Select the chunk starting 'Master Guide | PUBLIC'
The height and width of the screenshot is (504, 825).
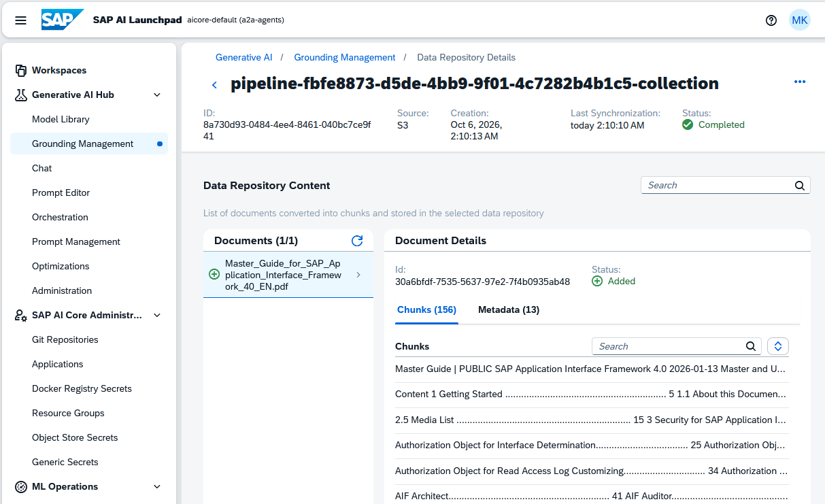coord(592,369)
